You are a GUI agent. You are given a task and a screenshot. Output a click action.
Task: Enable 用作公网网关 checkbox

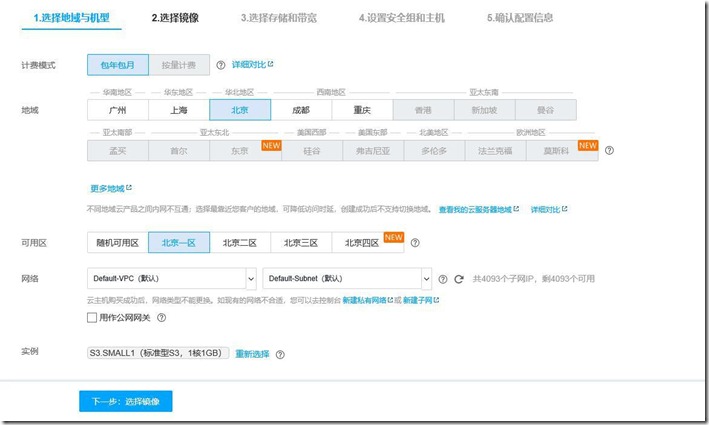coord(93,318)
